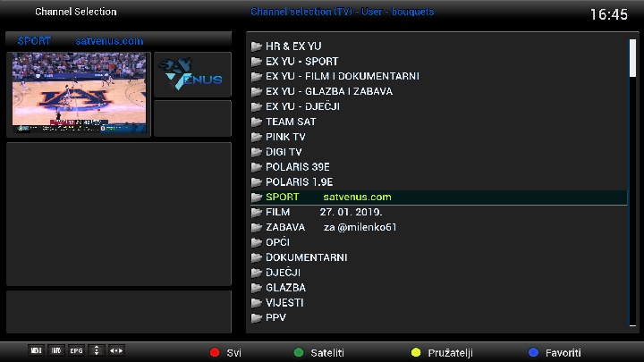Viewport: 644px width, 362px height.
Task: Click the blue Favoriti button dot
Action: pyautogui.click(x=533, y=352)
